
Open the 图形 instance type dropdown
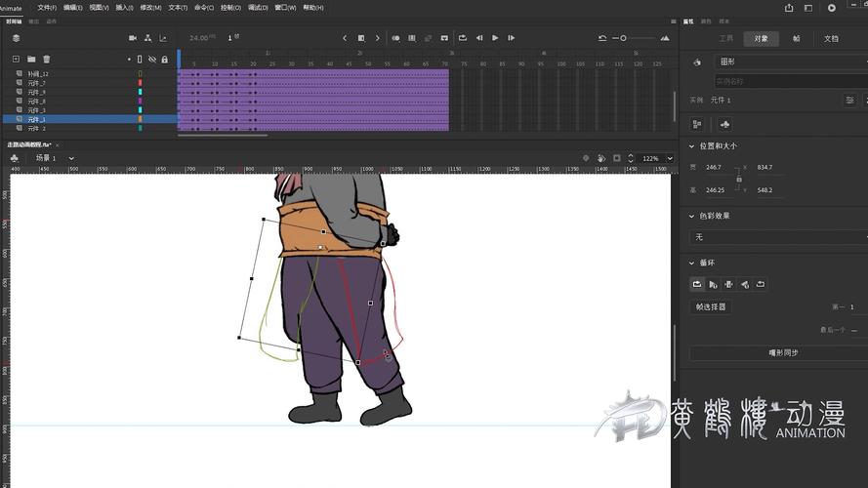(x=791, y=61)
